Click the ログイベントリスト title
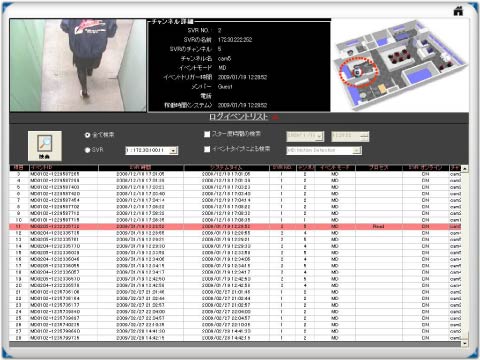The height and width of the screenshot is (360, 480). pos(238,117)
